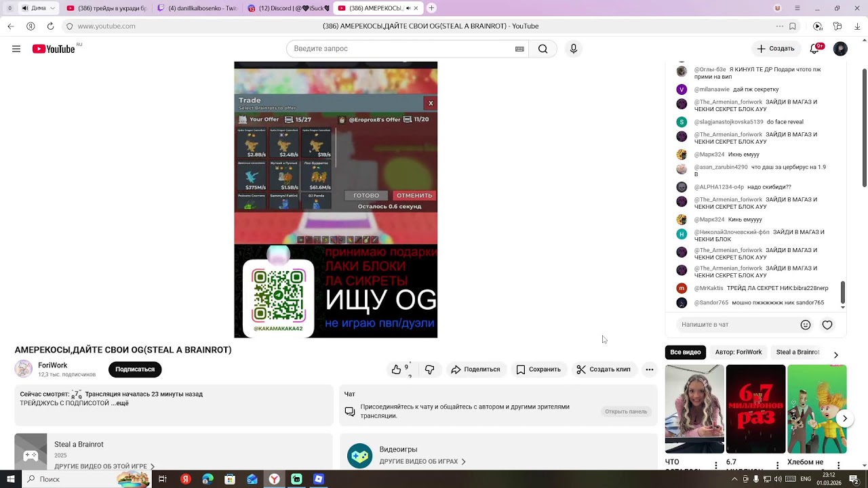Select the Steal a Brainrot chip
Screen dimensions: 868x488
[797, 352]
